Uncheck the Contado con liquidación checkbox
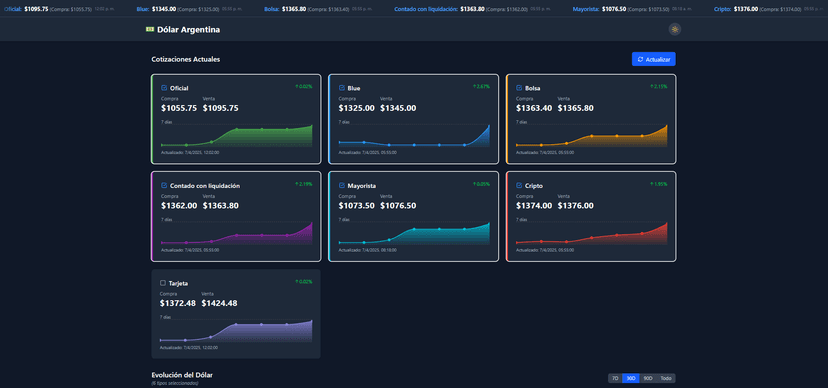The width and height of the screenshot is (828, 388). [164, 185]
